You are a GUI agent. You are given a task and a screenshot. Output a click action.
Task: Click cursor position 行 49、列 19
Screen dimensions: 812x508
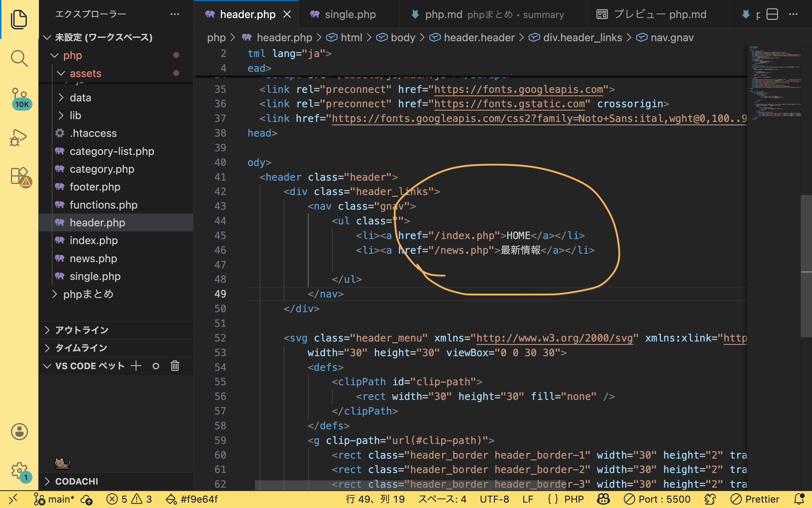(x=375, y=499)
